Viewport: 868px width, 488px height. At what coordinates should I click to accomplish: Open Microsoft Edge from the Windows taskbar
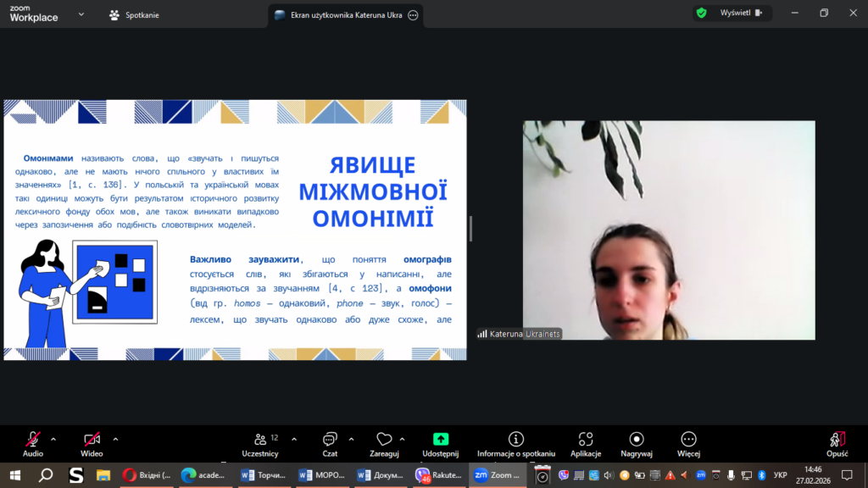click(x=188, y=475)
